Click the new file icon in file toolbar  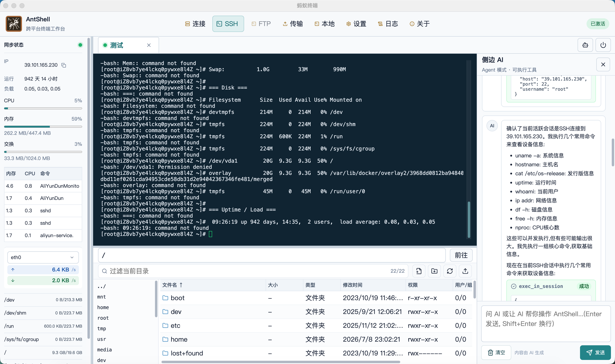[x=419, y=271]
